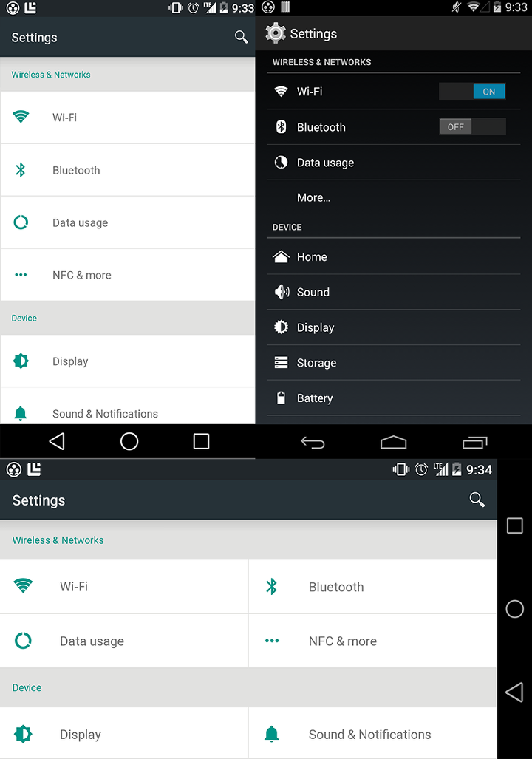
Task: Tap Data usage ring icon in top-left light screen
Action: tap(21, 222)
